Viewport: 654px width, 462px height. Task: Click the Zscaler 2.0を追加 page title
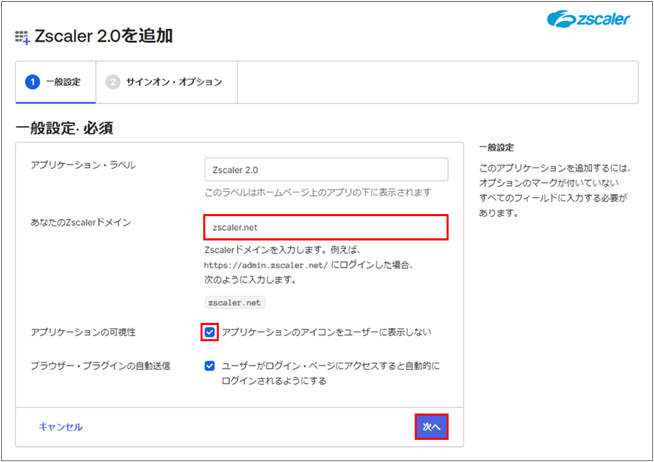(103, 36)
